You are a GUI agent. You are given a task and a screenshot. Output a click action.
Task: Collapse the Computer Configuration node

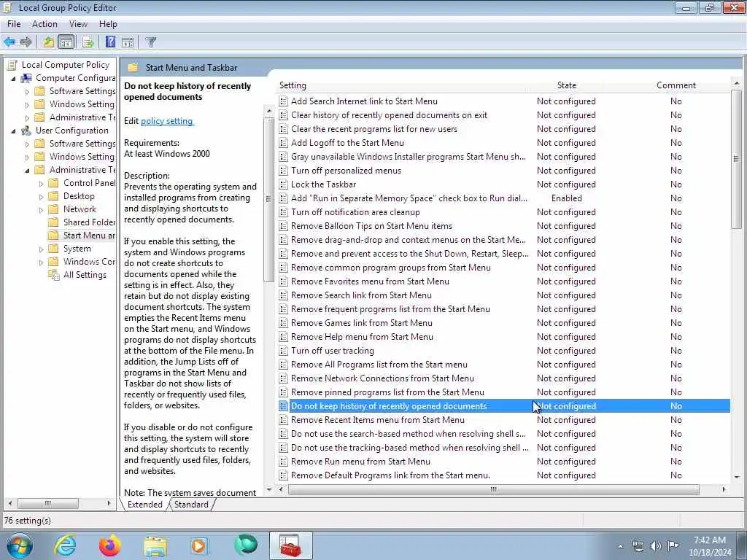13,79
